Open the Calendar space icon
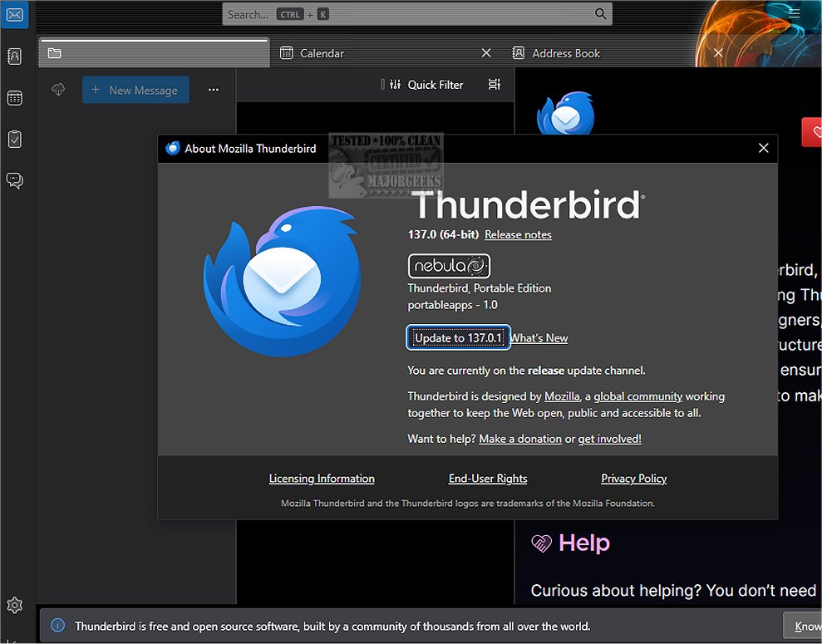 tap(15, 98)
